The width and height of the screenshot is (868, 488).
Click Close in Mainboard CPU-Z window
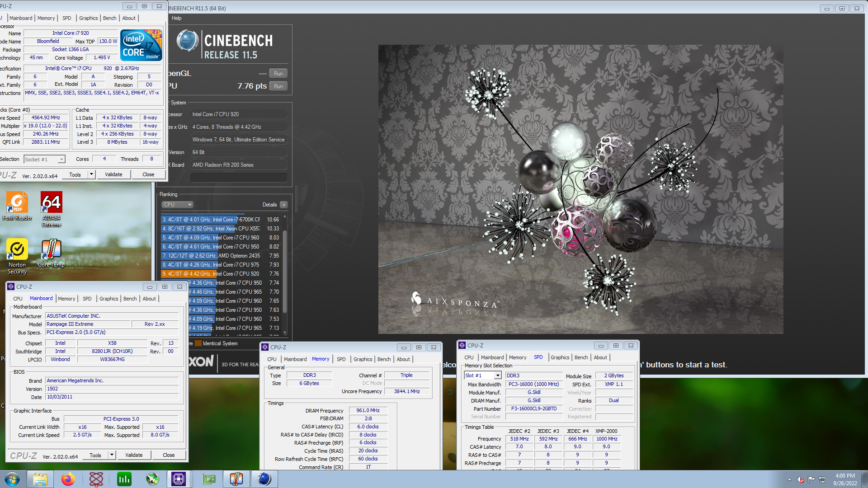click(x=169, y=455)
